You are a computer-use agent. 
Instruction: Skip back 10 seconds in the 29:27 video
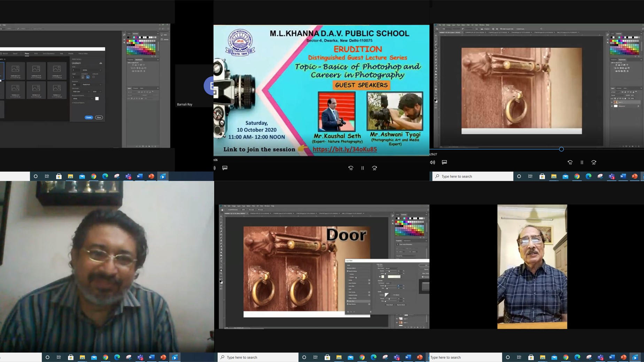[570, 163]
